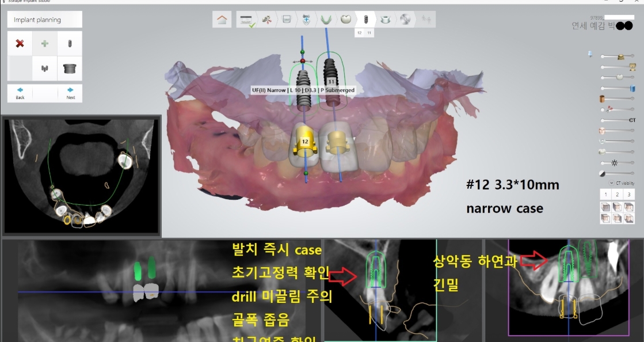Click the Implant planning panel title
The height and width of the screenshot is (342, 644).
click(x=45, y=20)
